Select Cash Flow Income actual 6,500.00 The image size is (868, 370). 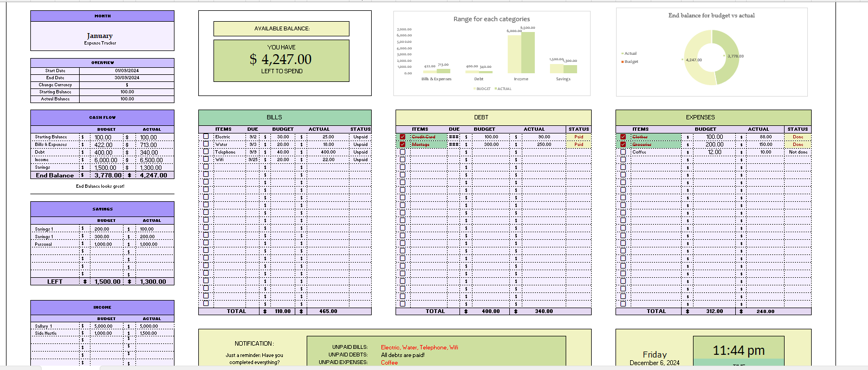coord(151,160)
